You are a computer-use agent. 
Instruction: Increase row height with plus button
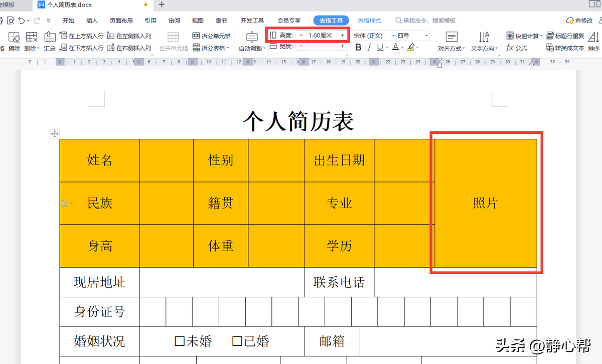[x=343, y=35]
